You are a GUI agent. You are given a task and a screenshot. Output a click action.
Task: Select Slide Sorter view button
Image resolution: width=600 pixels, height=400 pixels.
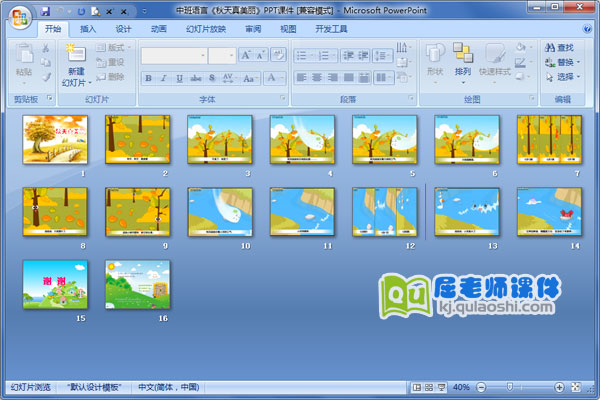coord(428,387)
